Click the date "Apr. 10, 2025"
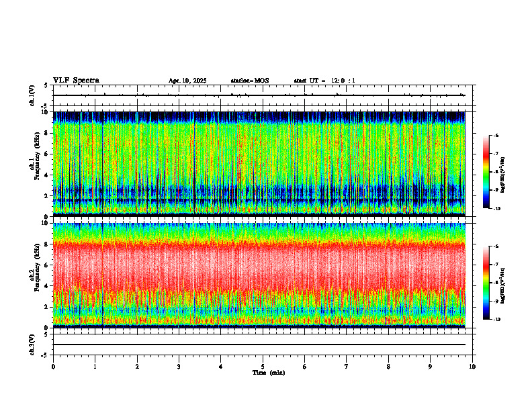This screenshot has width=532, height=411. tap(187, 81)
